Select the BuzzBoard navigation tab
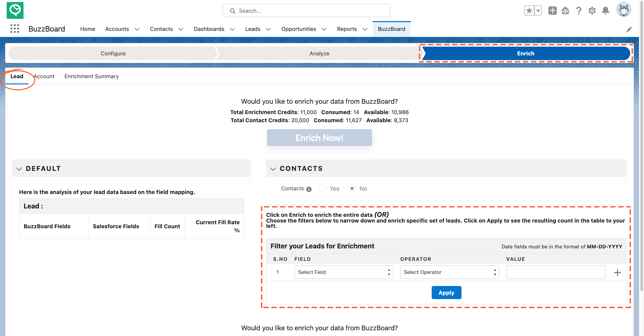 (391, 29)
